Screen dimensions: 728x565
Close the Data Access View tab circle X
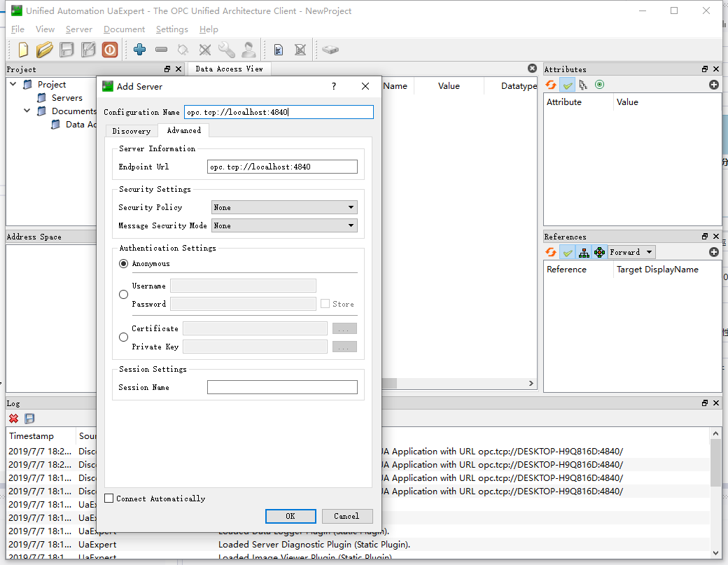click(532, 68)
